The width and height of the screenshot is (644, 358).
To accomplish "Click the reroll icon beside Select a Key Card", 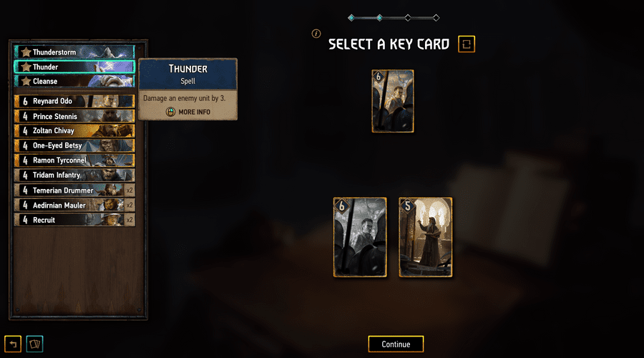I will (x=466, y=44).
